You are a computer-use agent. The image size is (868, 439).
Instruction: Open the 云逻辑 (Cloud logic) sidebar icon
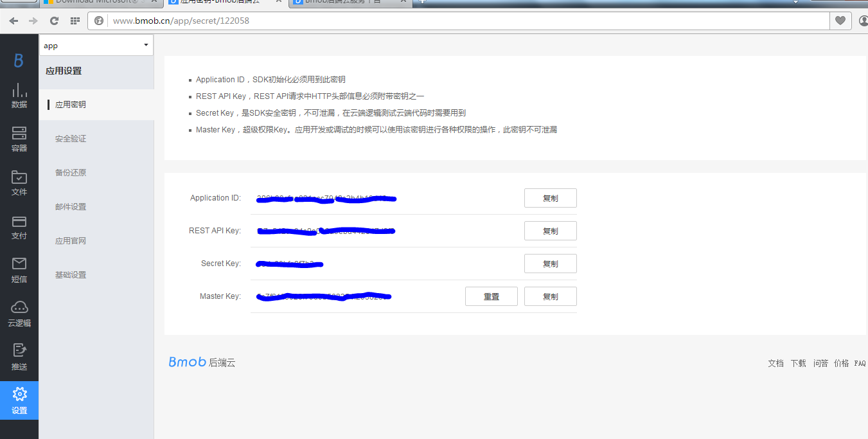click(x=19, y=314)
